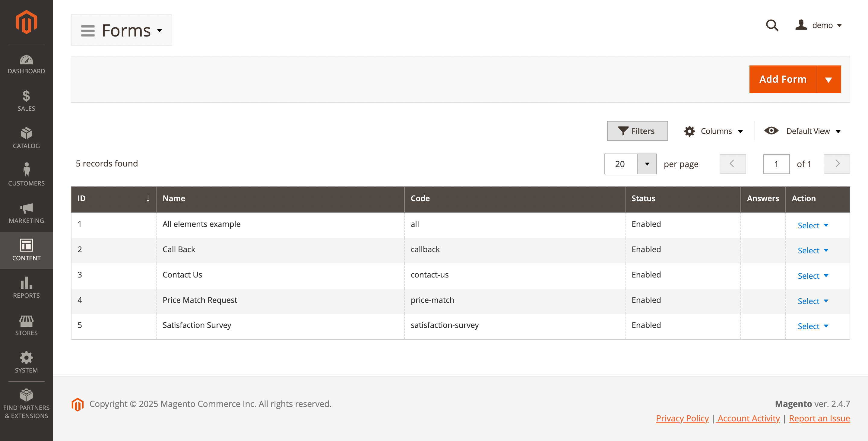Open the Privacy Policy link
Image resolution: width=868 pixels, height=441 pixels.
[682, 418]
